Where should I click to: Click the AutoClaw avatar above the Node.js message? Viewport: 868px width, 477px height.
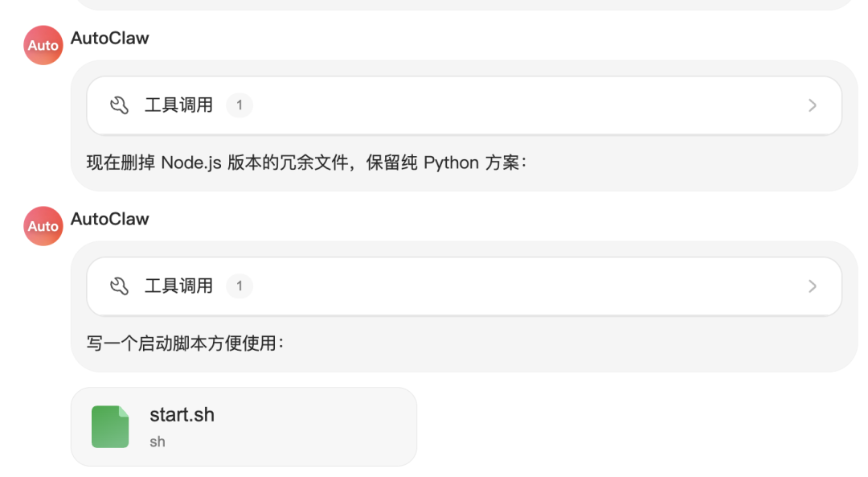tap(43, 46)
